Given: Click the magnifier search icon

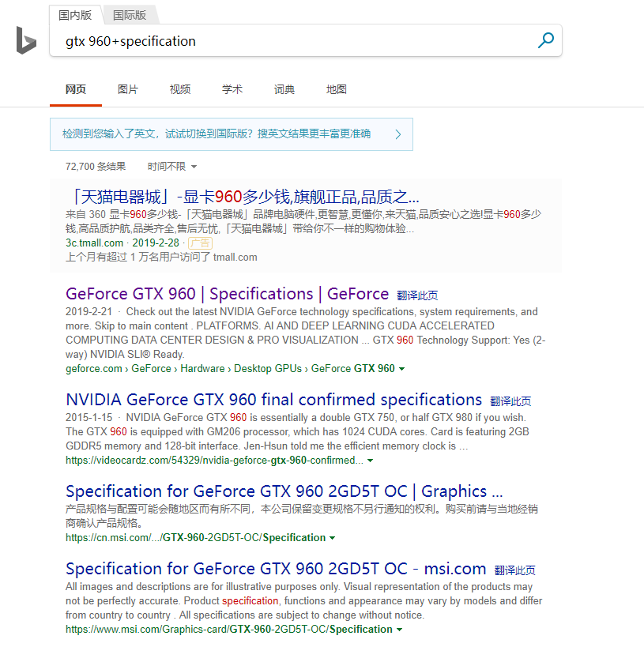Looking at the screenshot, I should click(546, 40).
